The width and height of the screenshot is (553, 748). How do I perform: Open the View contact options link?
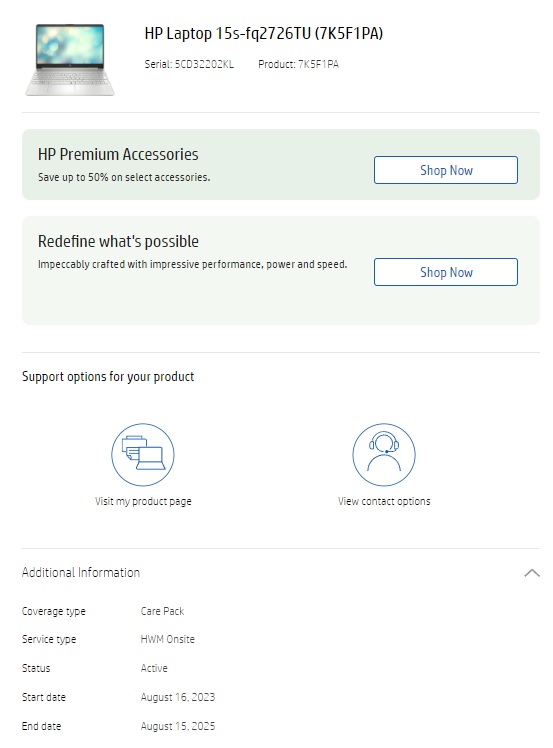point(384,501)
